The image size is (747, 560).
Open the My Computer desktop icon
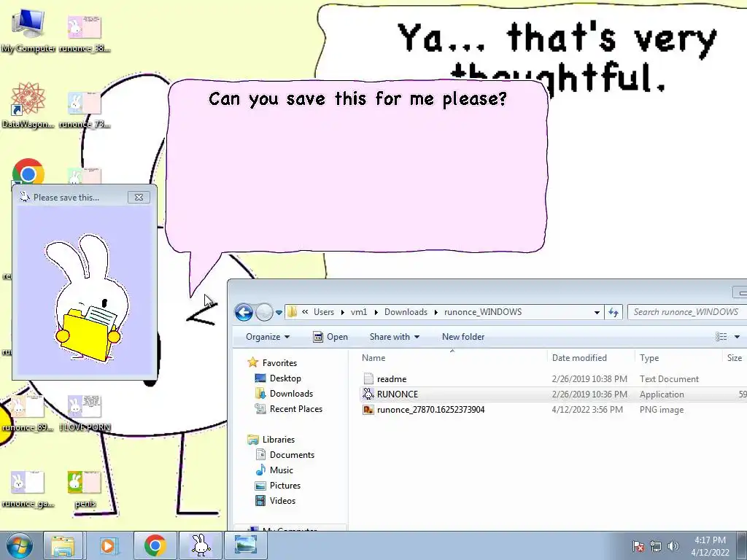click(28, 29)
